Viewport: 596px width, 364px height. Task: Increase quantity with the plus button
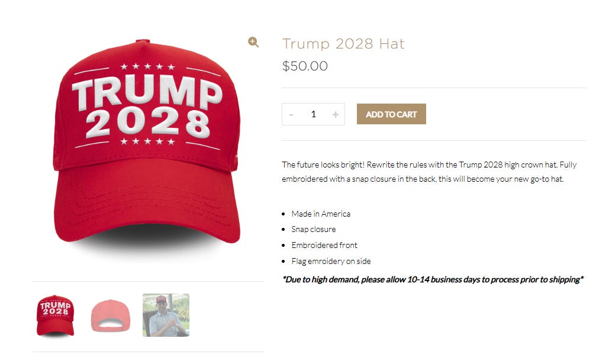[x=335, y=114]
